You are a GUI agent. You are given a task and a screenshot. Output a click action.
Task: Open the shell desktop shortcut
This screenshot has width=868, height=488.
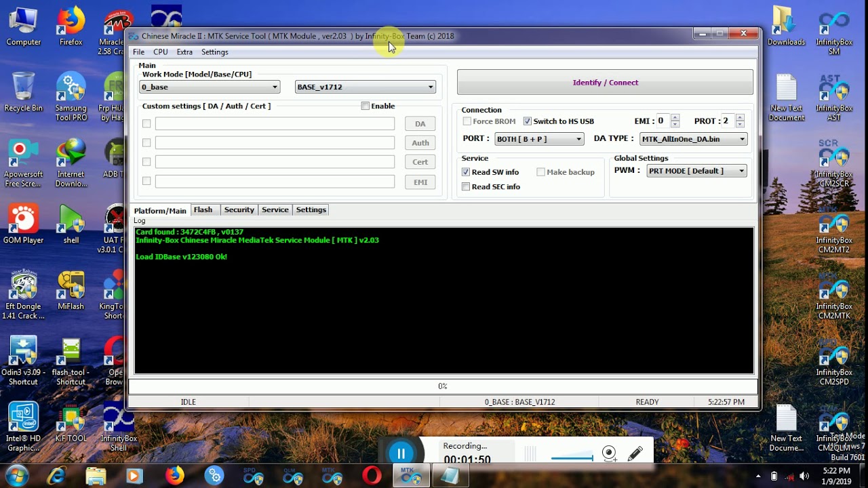(x=71, y=225)
